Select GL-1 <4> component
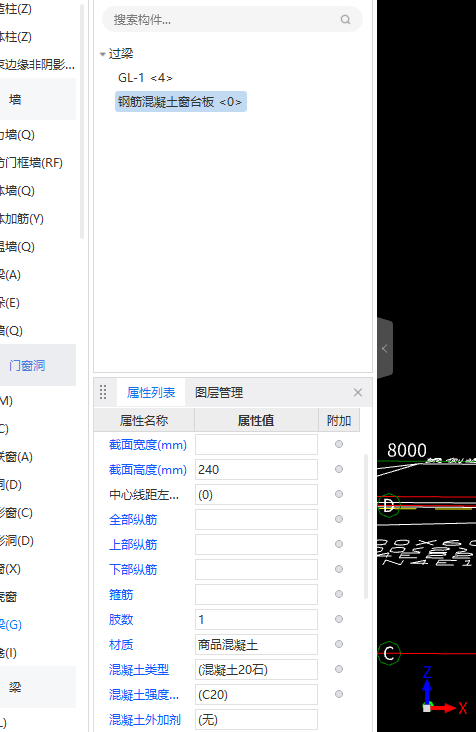Image resolution: width=476 pixels, height=732 pixels. [145, 77]
